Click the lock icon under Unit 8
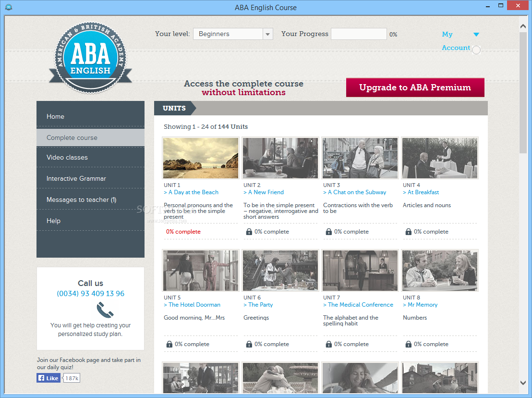This screenshot has width=532, height=398. click(409, 344)
